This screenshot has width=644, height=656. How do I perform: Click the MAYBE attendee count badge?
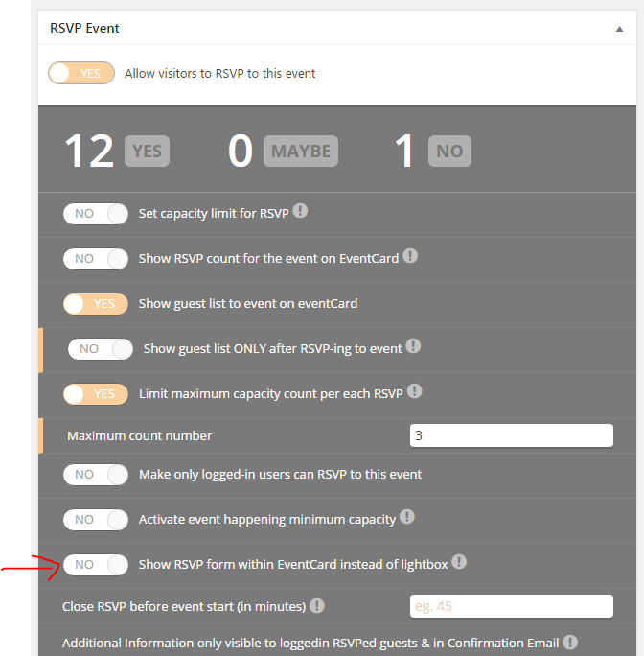[301, 151]
